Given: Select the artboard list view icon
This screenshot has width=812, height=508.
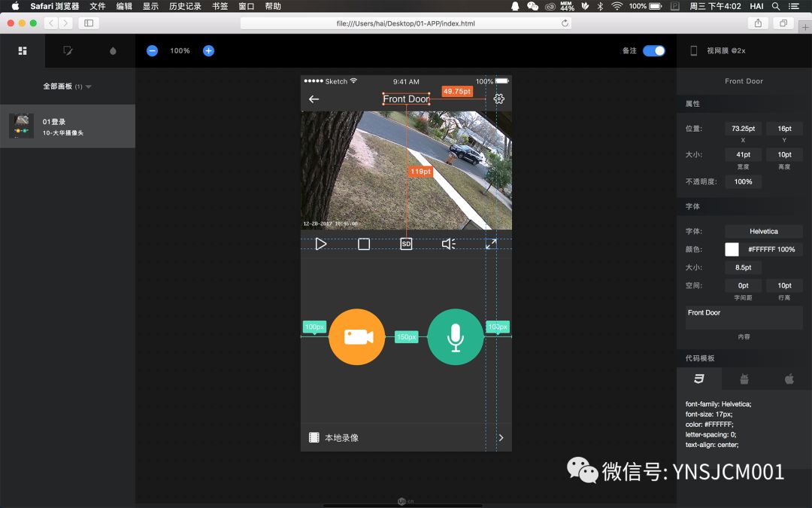Looking at the screenshot, I should click(x=23, y=50).
